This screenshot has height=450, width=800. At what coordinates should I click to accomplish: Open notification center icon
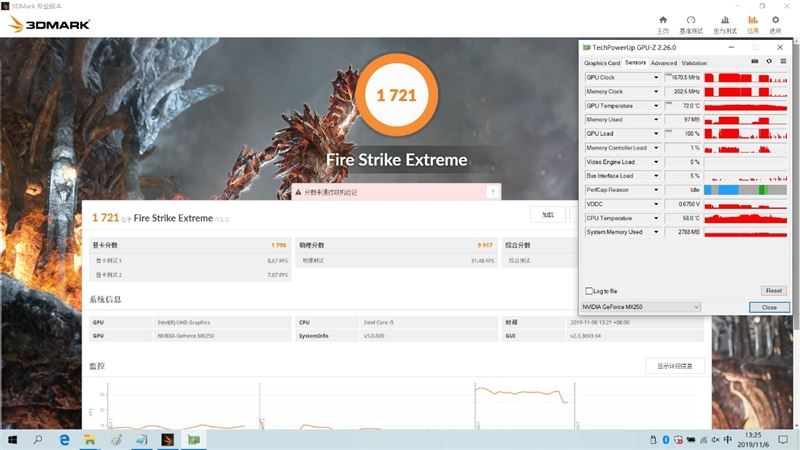point(783,439)
